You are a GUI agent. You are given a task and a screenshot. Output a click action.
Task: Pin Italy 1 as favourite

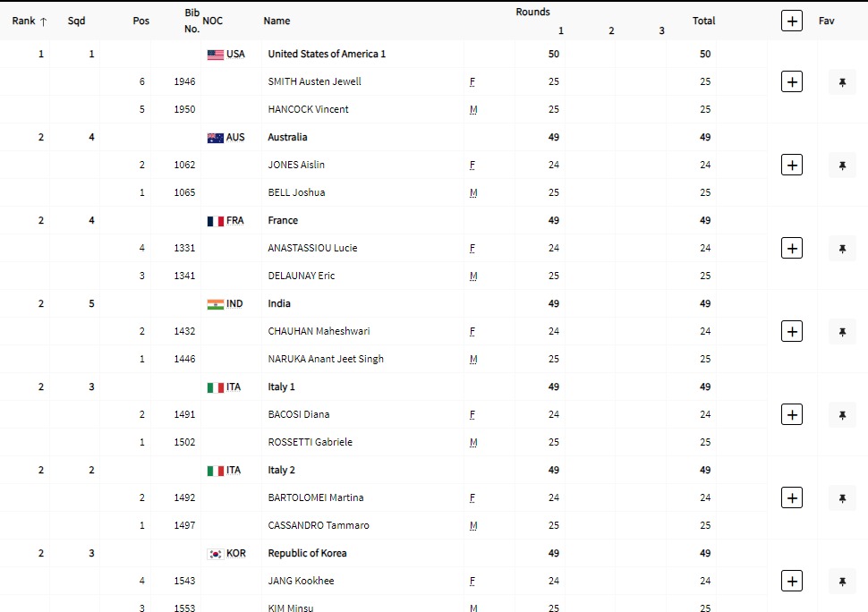pos(842,414)
